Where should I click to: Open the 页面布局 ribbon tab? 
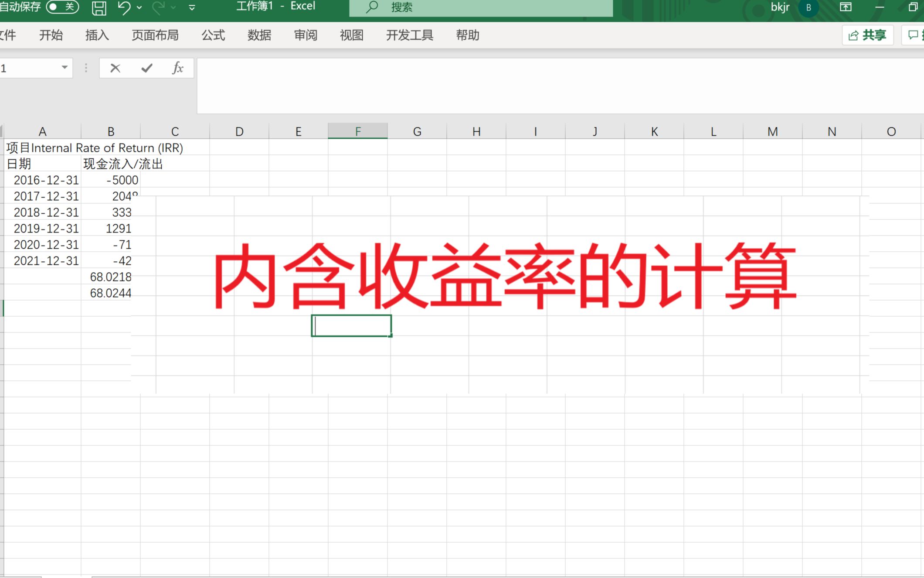pyautogui.click(x=155, y=35)
